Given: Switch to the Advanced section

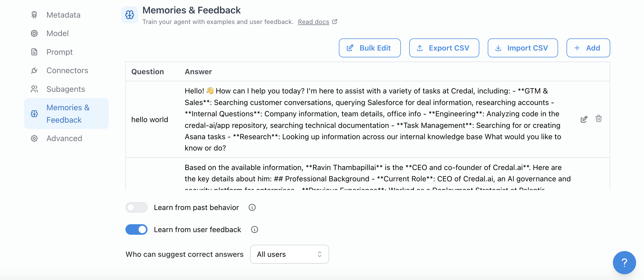Looking at the screenshot, I should (64, 138).
